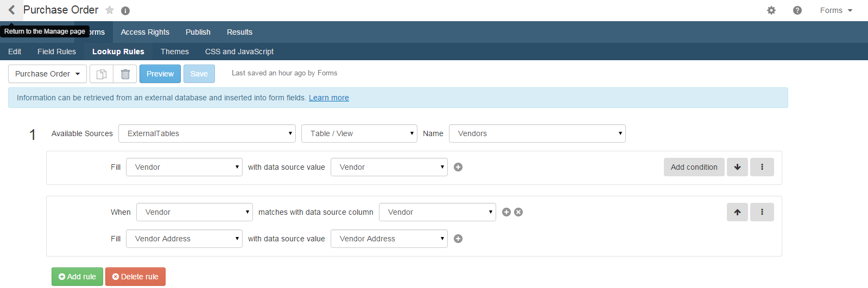Move condition up with up arrow button
868x288 pixels.
coord(737,212)
